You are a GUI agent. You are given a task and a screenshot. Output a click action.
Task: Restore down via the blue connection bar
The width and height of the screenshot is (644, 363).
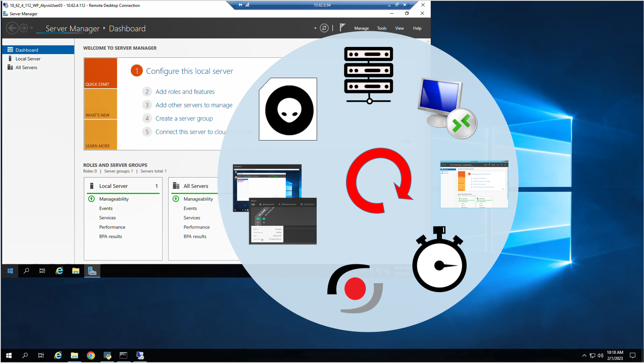click(397, 5)
